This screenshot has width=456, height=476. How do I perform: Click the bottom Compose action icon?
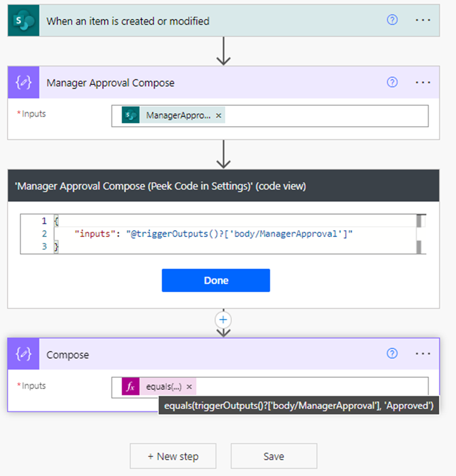[x=23, y=354]
